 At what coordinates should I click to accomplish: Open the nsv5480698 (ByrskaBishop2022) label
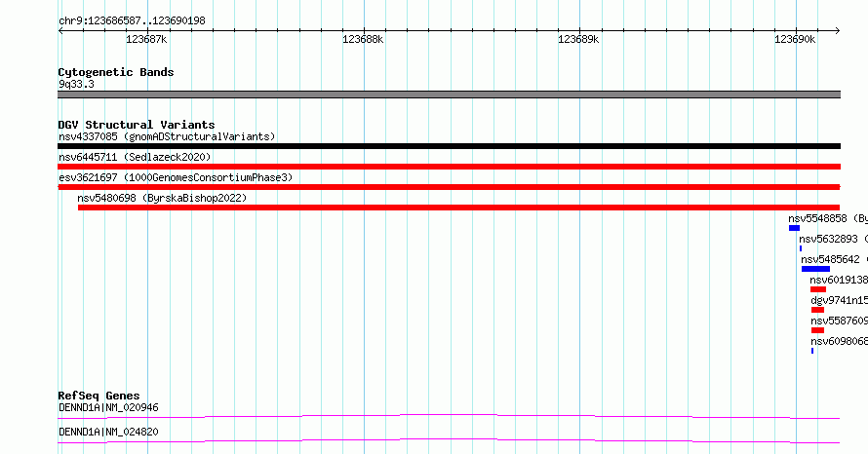(162, 198)
